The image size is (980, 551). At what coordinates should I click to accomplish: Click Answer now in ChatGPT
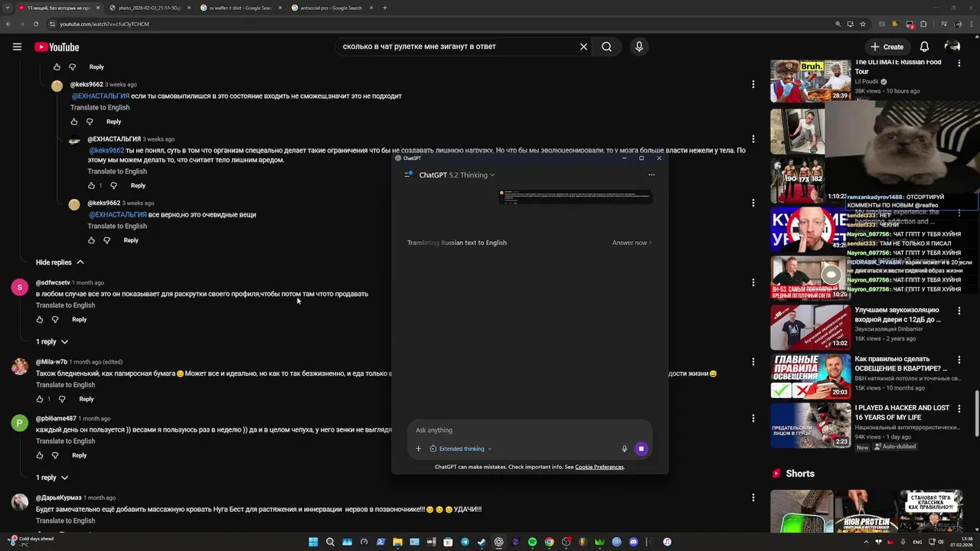(x=632, y=243)
